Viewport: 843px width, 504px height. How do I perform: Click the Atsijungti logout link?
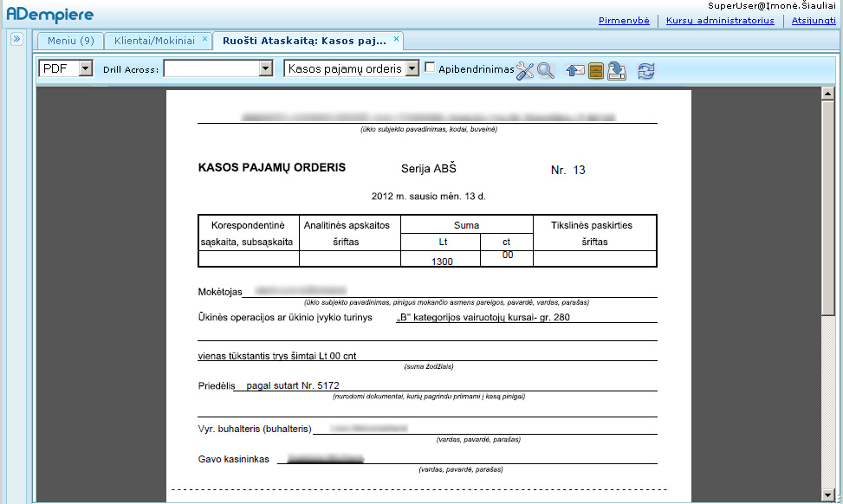814,21
